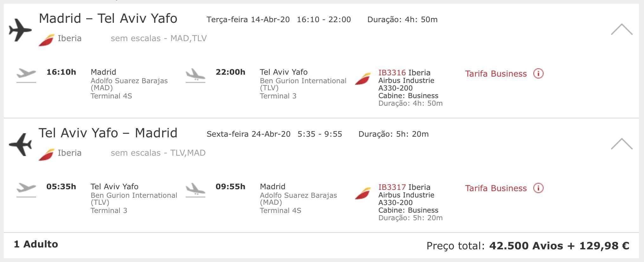
Task: Open info icon for IB3317 Tarifa Business
Action: (538, 188)
